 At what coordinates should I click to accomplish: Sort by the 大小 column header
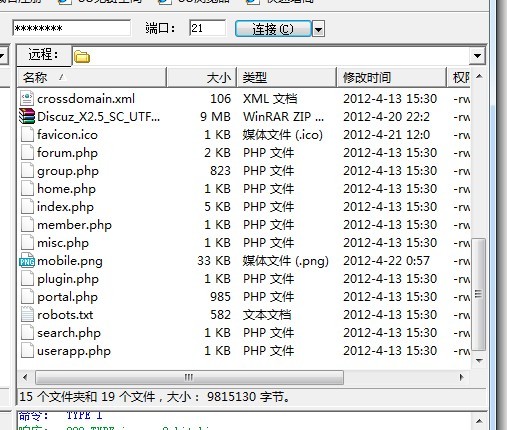202,78
